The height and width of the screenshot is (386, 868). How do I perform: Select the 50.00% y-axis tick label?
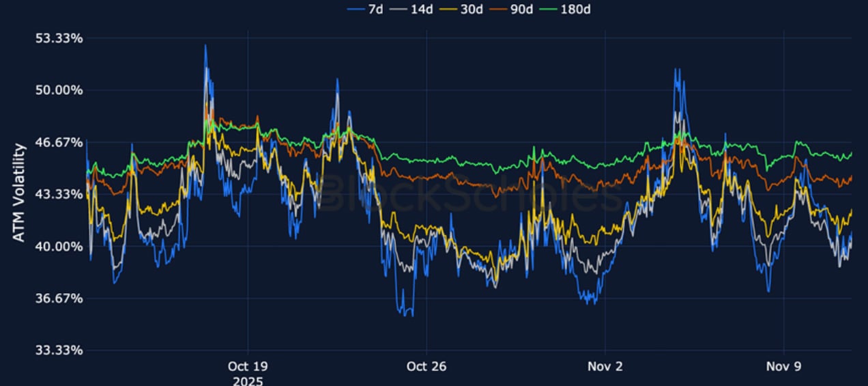(59, 90)
